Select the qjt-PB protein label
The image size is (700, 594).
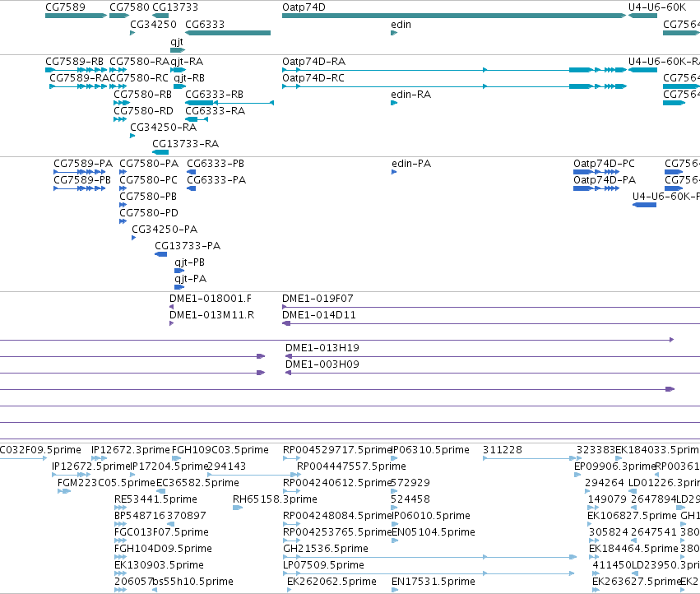[x=189, y=263]
